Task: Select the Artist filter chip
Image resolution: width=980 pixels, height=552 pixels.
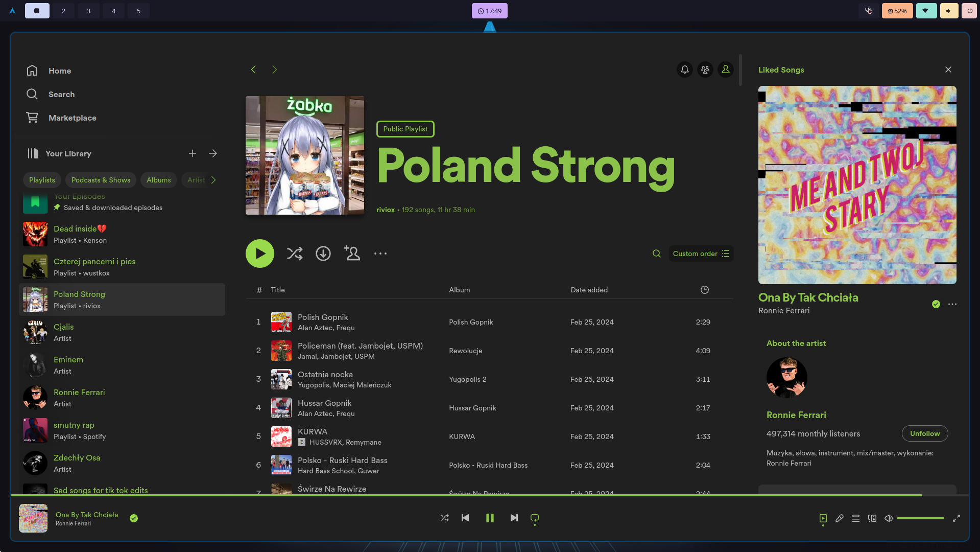Action: pyautogui.click(x=196, y=180)
